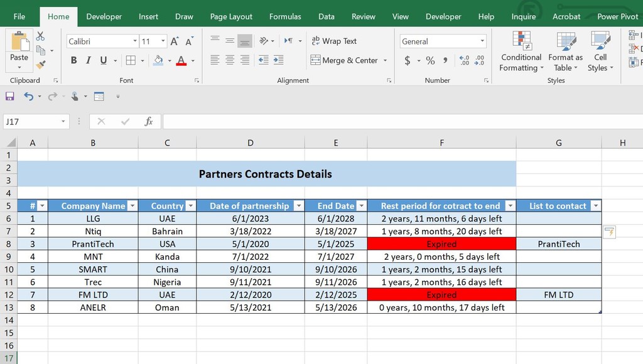Expand the General number format dropdown
Image resolution: width=643 pixels, height=364 pixels.
tap(482, 41)
